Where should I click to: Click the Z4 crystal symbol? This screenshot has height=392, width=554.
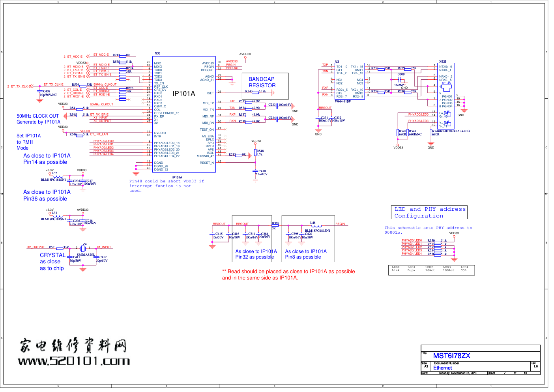83,248
